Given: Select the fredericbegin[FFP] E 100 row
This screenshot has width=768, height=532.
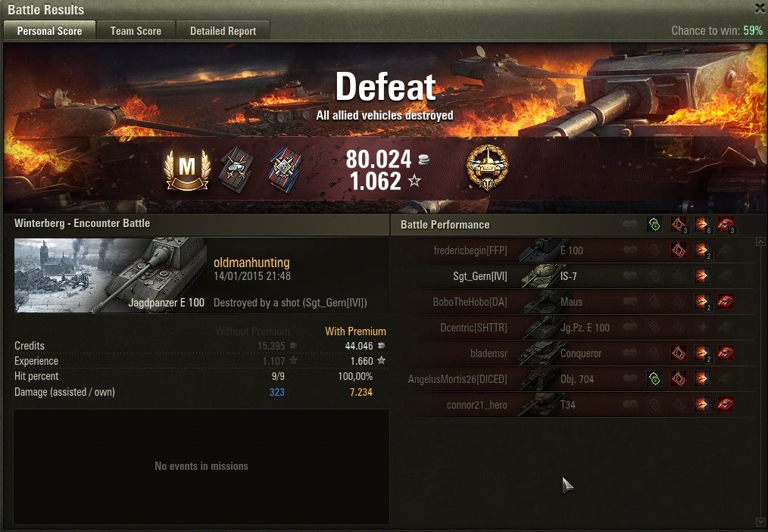Looking at the screenshot, I should tap(575, 250).
